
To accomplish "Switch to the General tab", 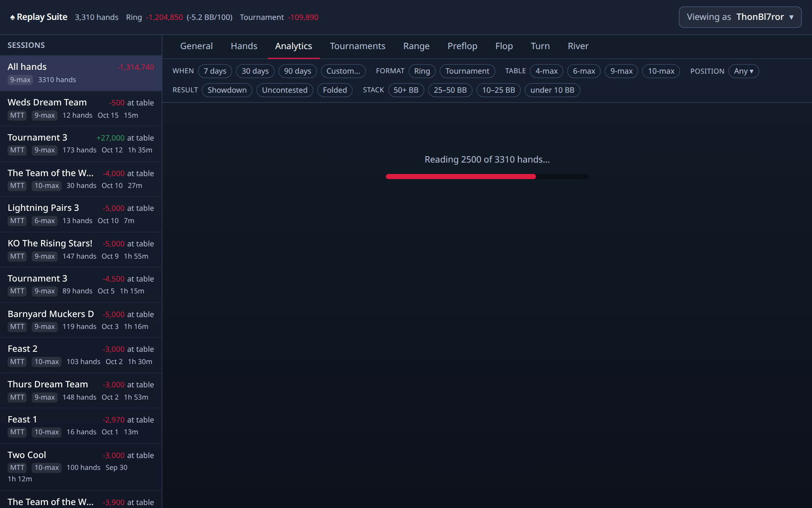I will [x=196, y=46].
